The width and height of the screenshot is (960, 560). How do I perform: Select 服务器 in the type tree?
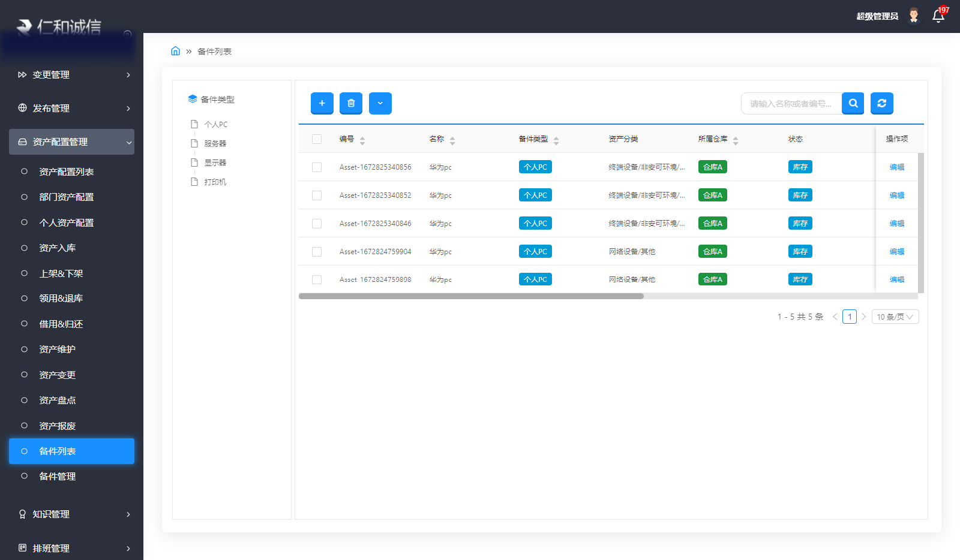coord(215,143)
